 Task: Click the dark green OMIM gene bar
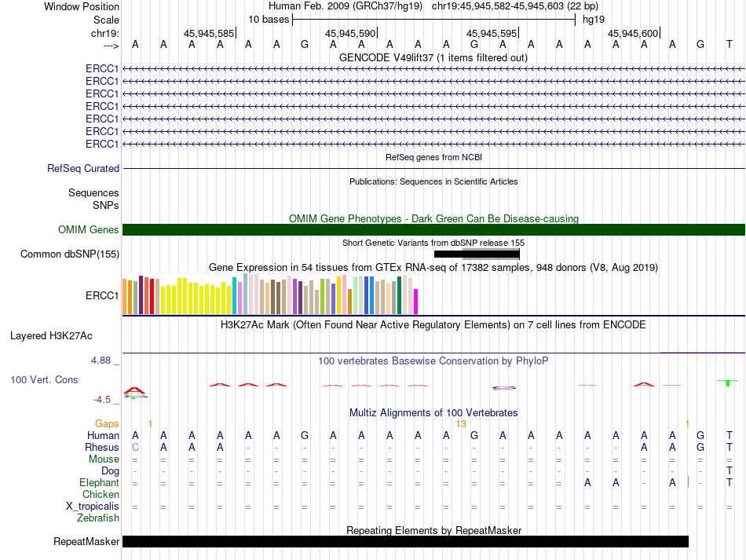point(433,230)
